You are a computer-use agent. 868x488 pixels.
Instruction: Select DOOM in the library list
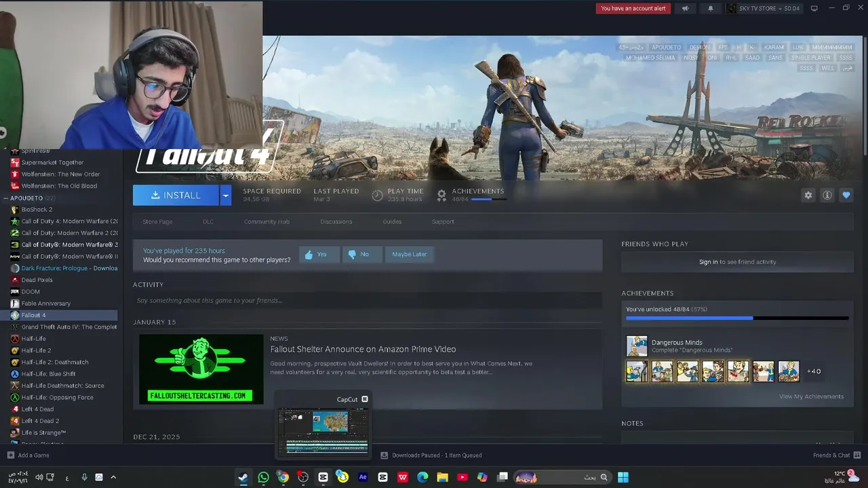pyautogui.click(x=31, y=291)
